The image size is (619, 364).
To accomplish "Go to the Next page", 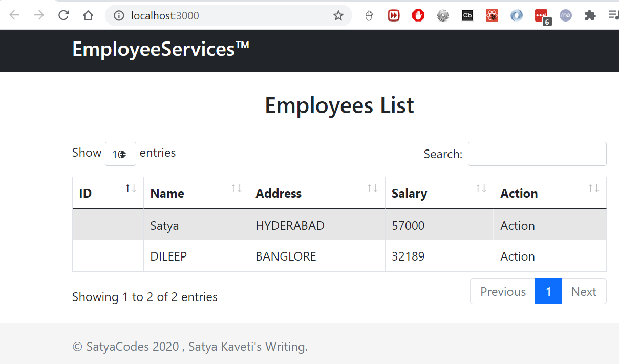I will tap(584, 291).
